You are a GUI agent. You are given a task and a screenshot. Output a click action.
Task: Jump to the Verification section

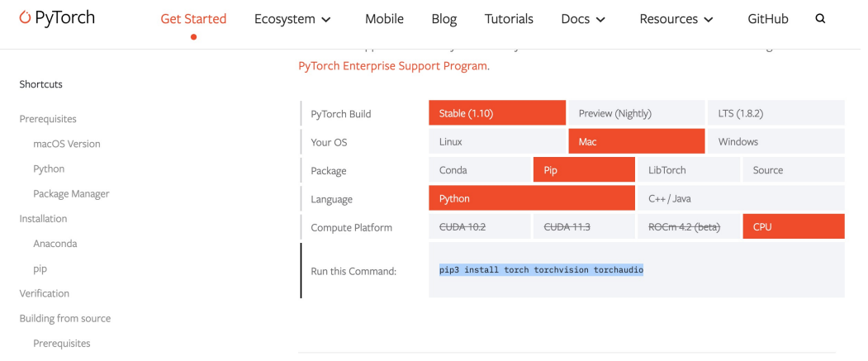coord(45,293)
